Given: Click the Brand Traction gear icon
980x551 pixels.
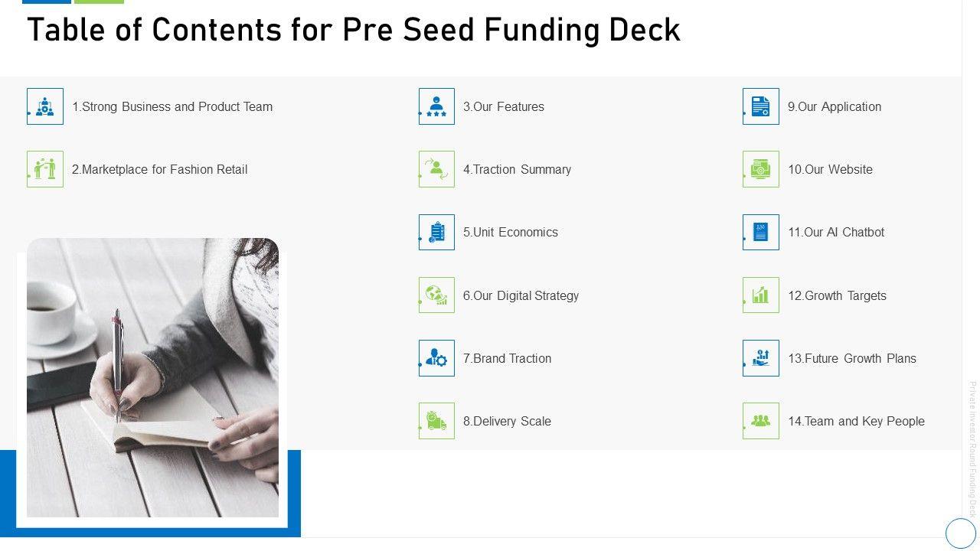Looking at the screenshot, I should (x=436, y=358).
